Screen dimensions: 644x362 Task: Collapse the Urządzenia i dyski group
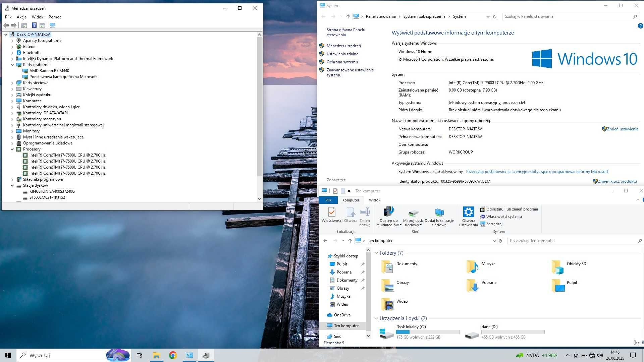click(x=376, y=318)
